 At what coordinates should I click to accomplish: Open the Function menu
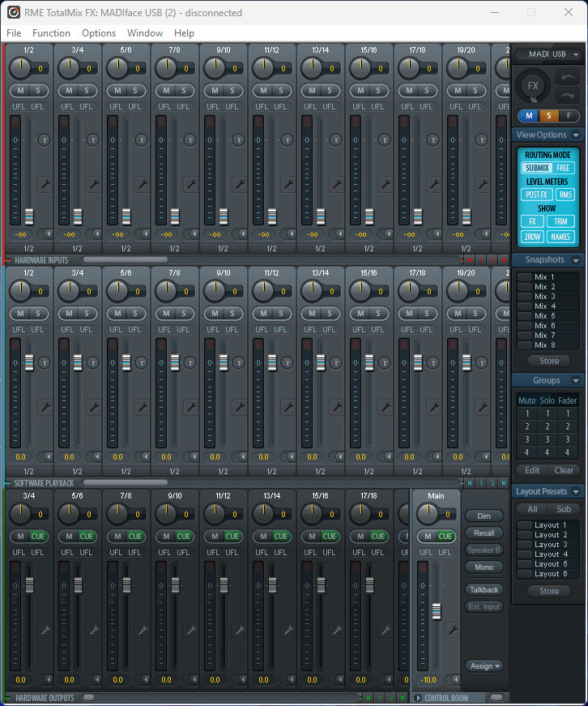(x=51, y=33)
